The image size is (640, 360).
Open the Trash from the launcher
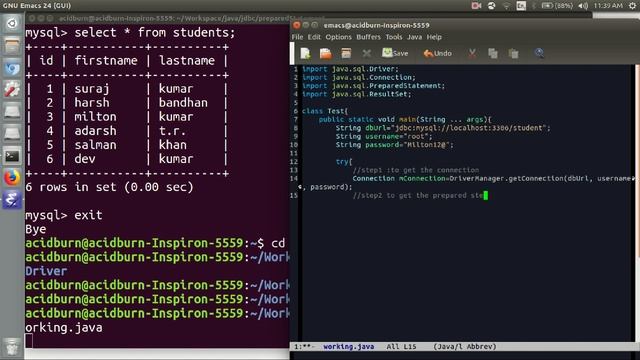[x=12, y=348]
